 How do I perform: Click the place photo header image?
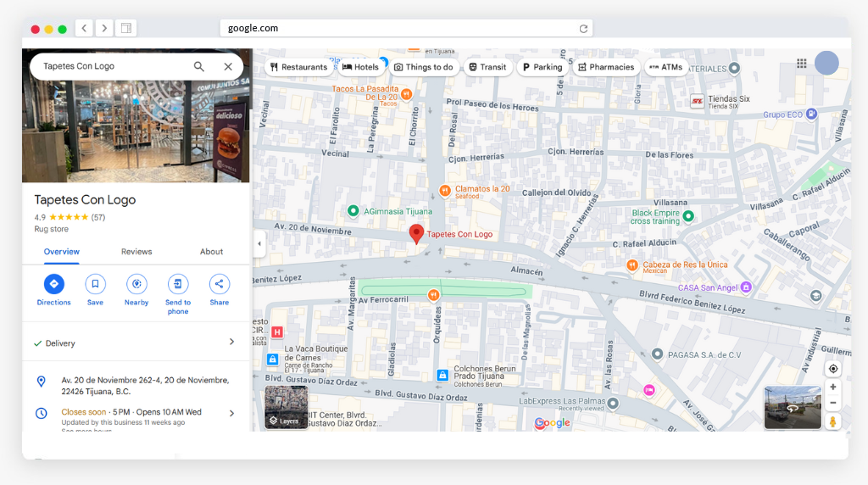point(136,131)
